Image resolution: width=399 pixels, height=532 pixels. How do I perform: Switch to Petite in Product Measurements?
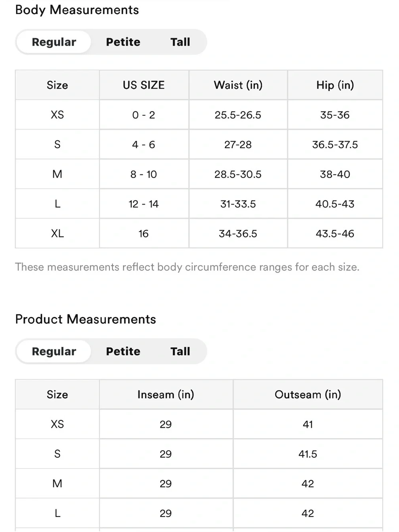coord(123,351)
